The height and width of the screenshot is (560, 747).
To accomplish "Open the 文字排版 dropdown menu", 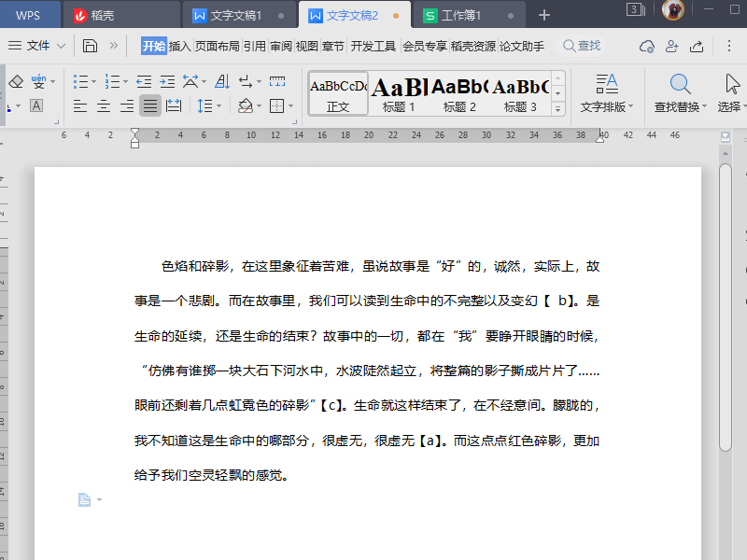I will (x=606, y=106).
